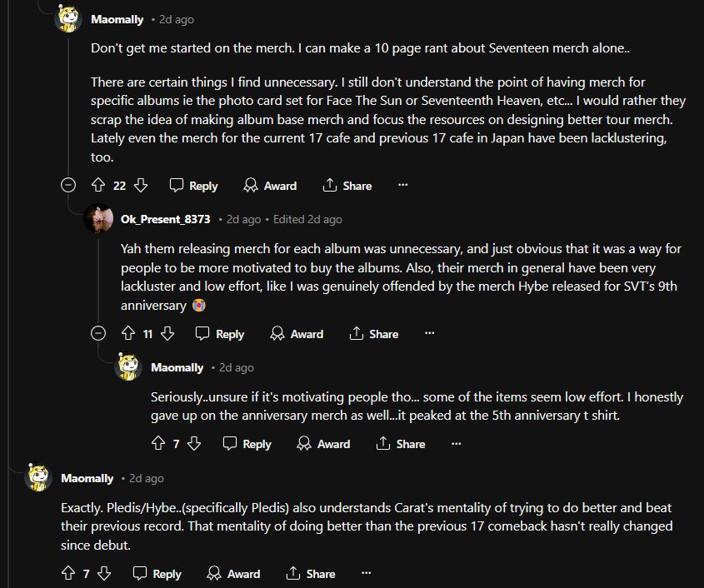Open Ok_Present_8373's user profile link

(166, 219)
